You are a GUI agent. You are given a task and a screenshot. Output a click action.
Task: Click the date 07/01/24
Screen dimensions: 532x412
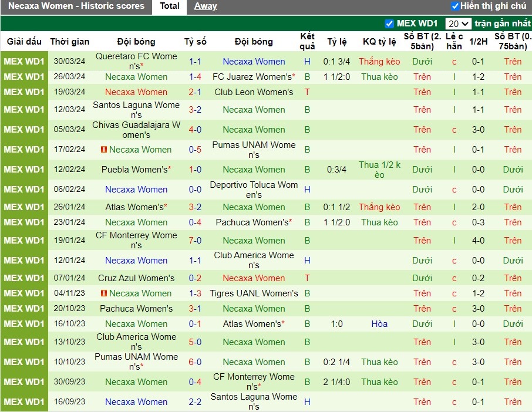(69, 278)
